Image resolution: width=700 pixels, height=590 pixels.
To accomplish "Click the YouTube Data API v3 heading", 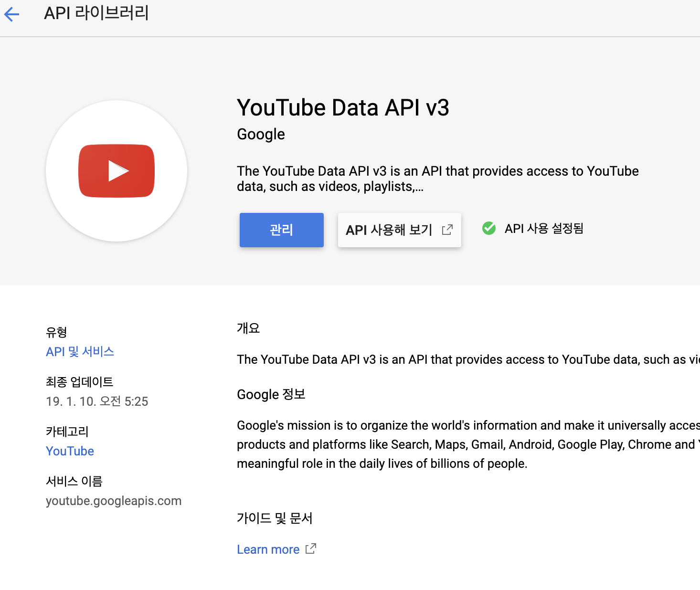I will point(343,107).
